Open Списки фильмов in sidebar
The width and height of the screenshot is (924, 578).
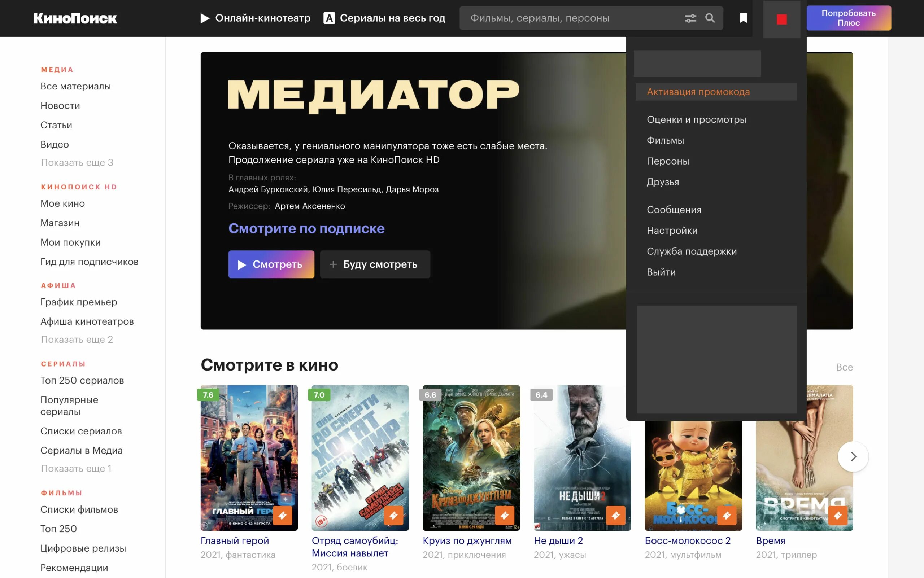point(79,509)
